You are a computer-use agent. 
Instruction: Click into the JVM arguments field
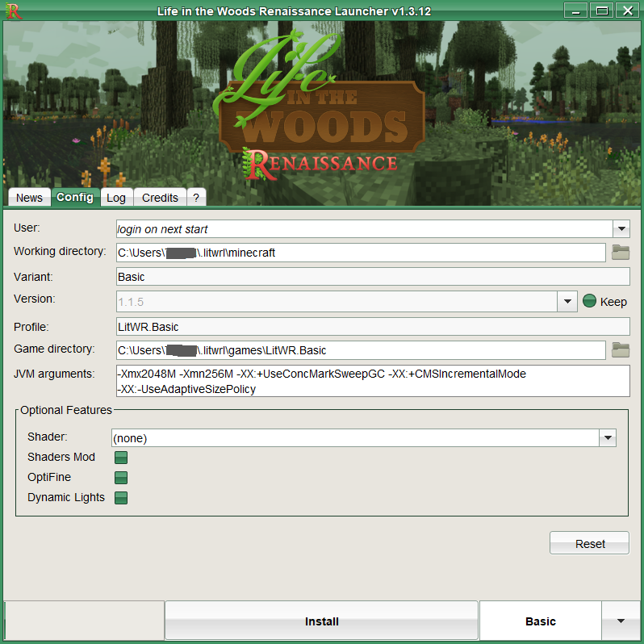click(x=373, y=381)
